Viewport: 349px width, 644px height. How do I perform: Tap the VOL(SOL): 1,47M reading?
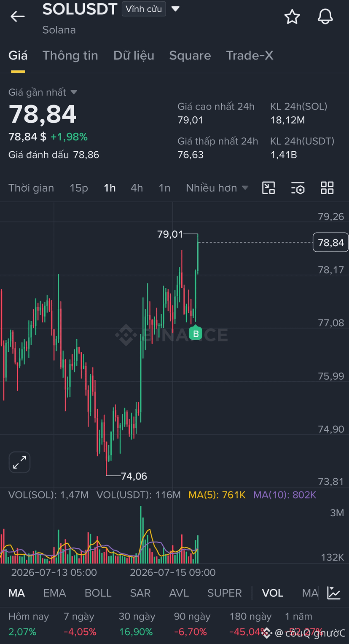click(x=48, y=495)
